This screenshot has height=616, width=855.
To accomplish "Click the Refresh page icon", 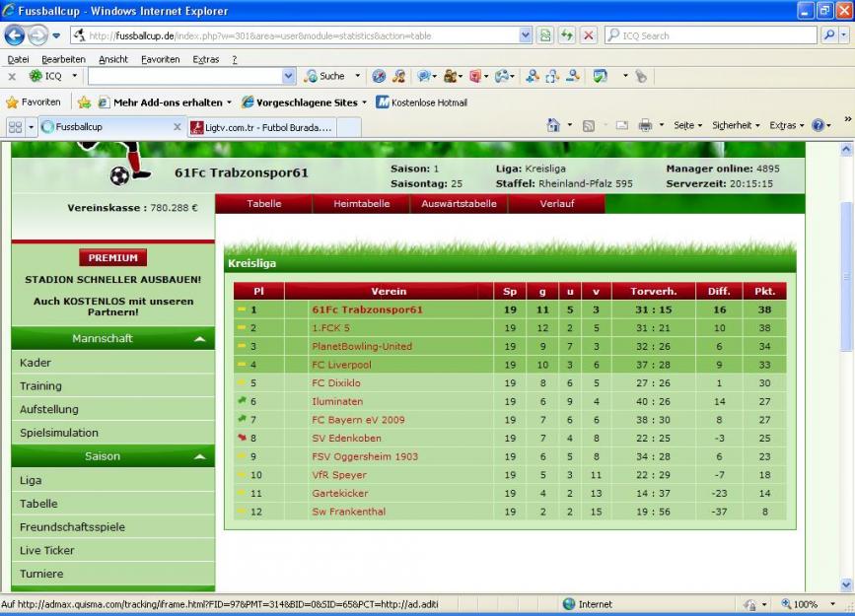I will (566, 35).
